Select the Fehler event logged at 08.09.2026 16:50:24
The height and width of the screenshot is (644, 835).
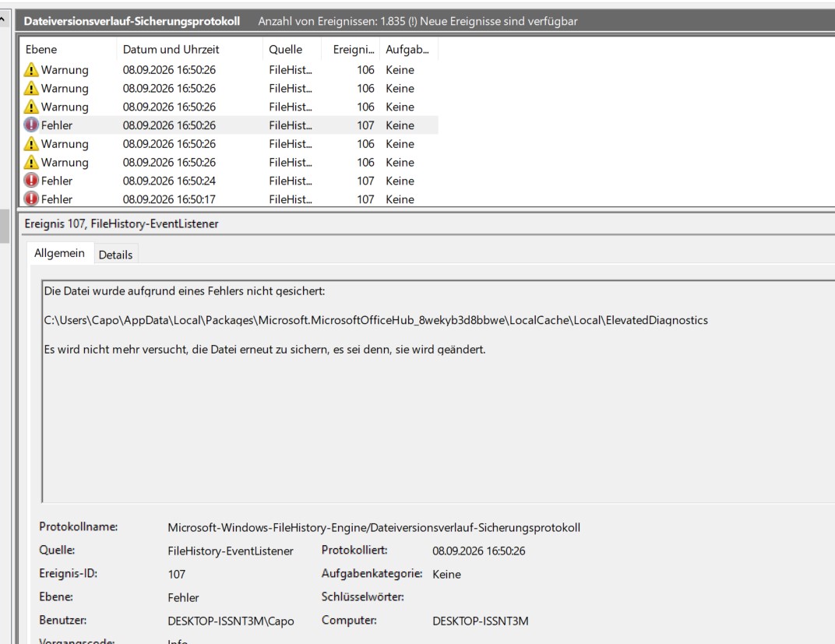click(x=230, y=181)
